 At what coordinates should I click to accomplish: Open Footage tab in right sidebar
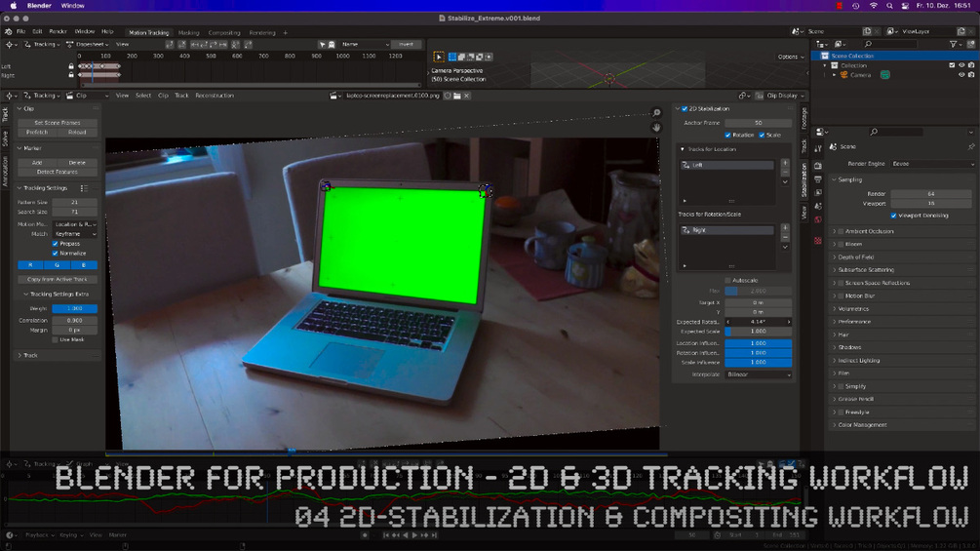click(804, 118)
